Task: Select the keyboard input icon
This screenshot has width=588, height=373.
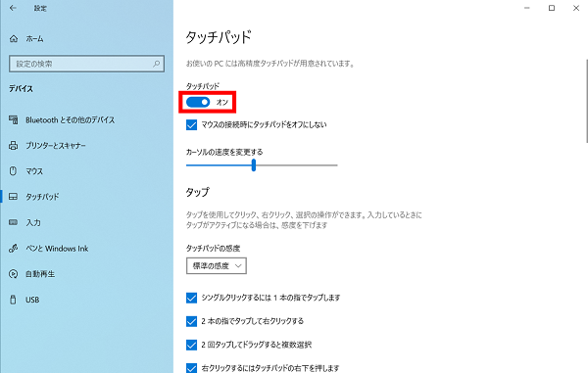Action: tap(13, 222)
